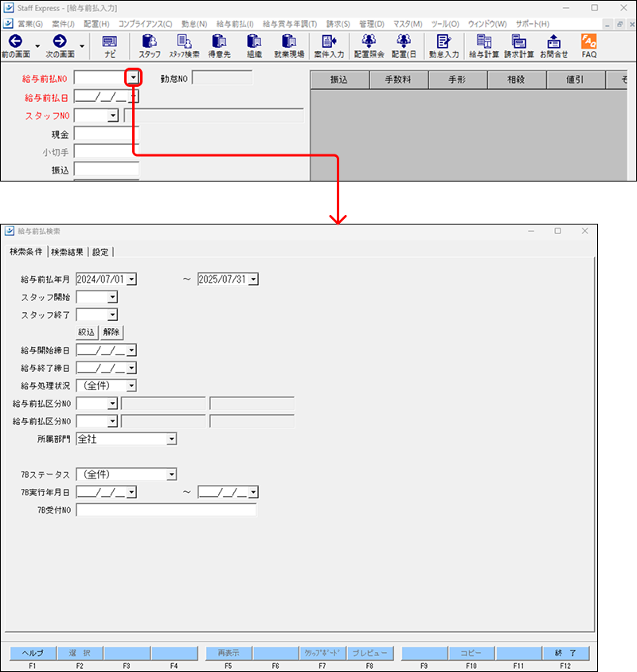Image resolution: width=637 pixels, height=672 pixels.
Task: Go forward with 次の画面 arrow icon
Action: 60,45
